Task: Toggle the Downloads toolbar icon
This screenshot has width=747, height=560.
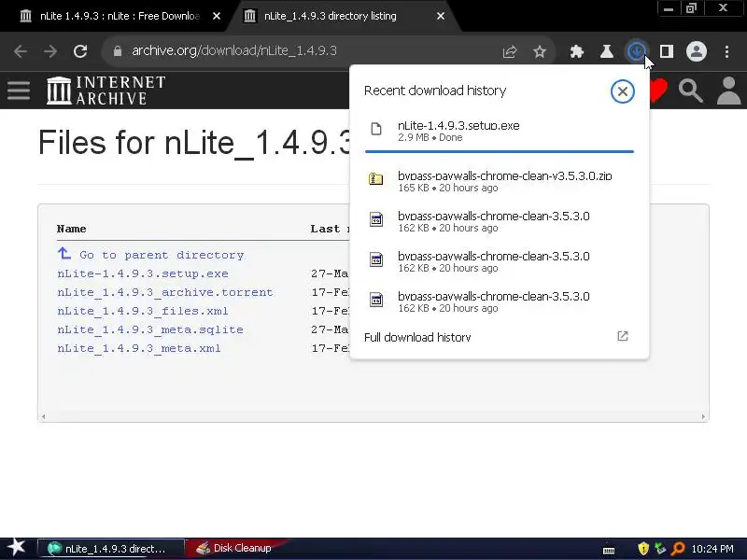Action: [x=637, y=51]
